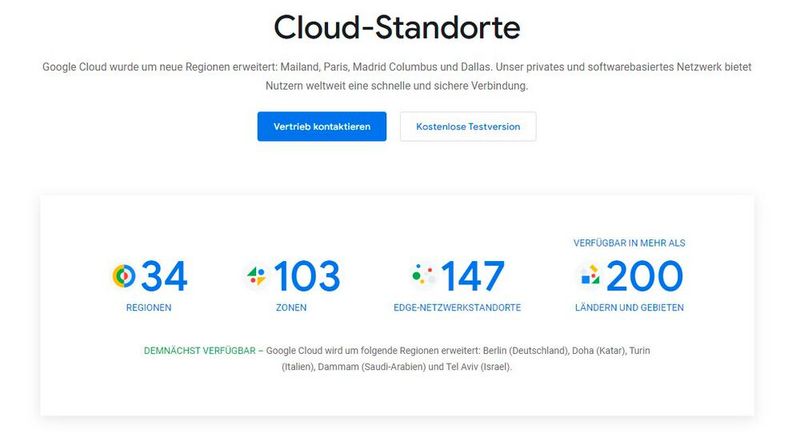Click the VERFÜGBAR IN MEHR ALS text

[629, 243]
